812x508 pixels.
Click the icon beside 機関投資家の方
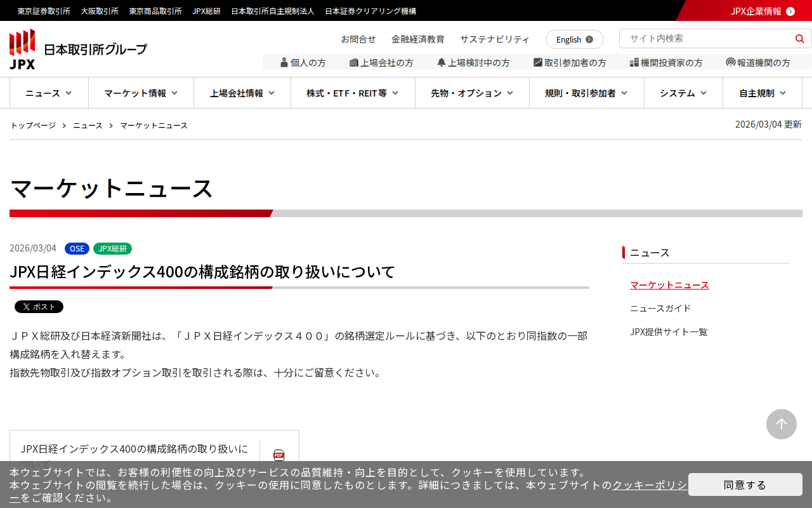click(634, 62)
